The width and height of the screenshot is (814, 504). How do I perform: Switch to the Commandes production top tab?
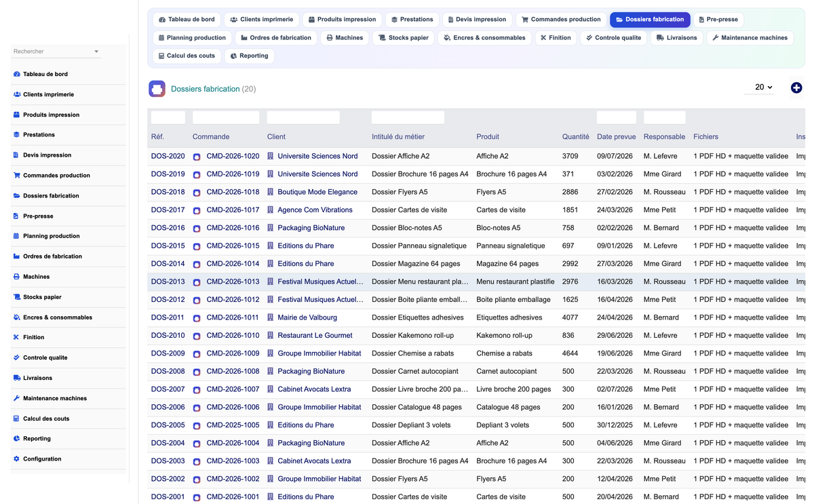560,20
